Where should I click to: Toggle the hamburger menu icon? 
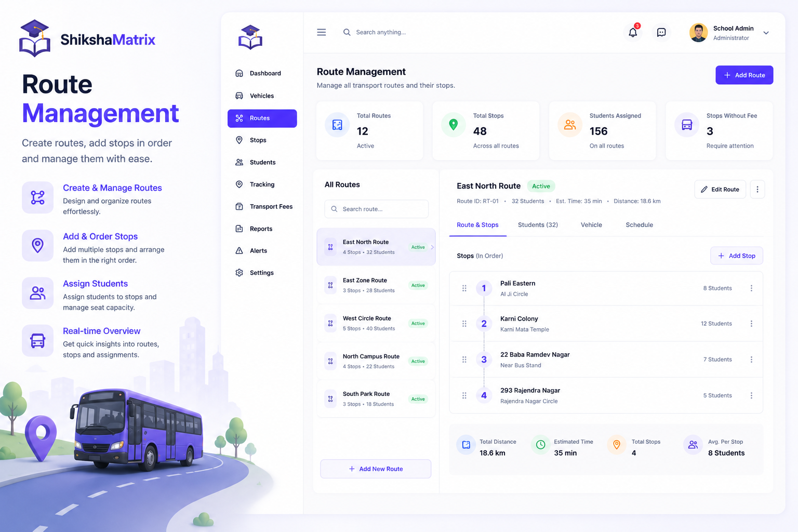[322, 32]
